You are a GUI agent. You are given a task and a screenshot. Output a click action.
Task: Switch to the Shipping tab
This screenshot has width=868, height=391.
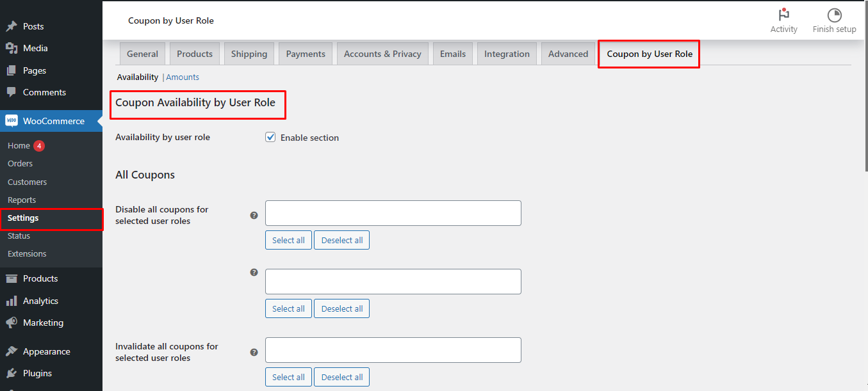point(249,54)
